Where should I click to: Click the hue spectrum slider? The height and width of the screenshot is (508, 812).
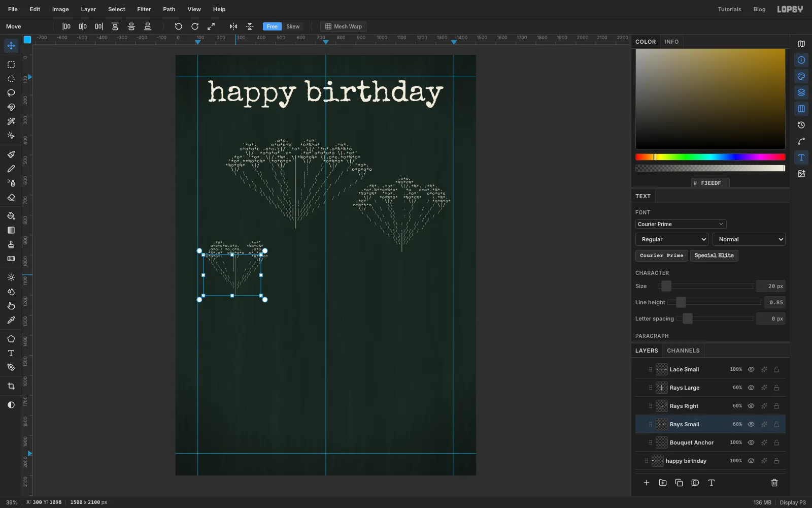click(710, 157)
